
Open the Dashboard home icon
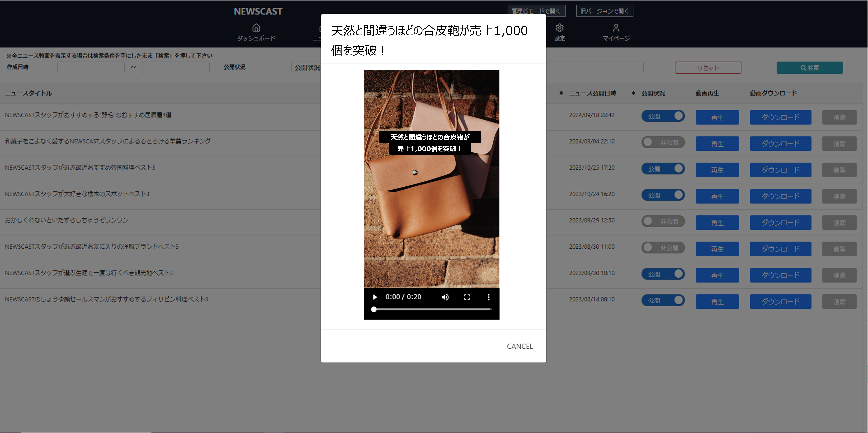tap(256, 32)
